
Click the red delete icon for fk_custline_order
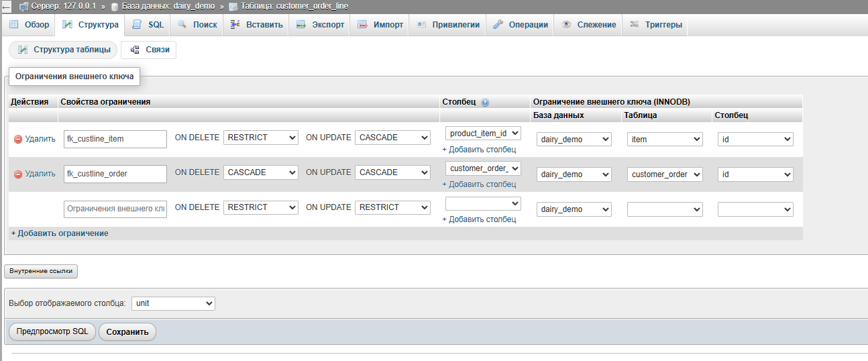pyautogui.click(x=18, y=174)
